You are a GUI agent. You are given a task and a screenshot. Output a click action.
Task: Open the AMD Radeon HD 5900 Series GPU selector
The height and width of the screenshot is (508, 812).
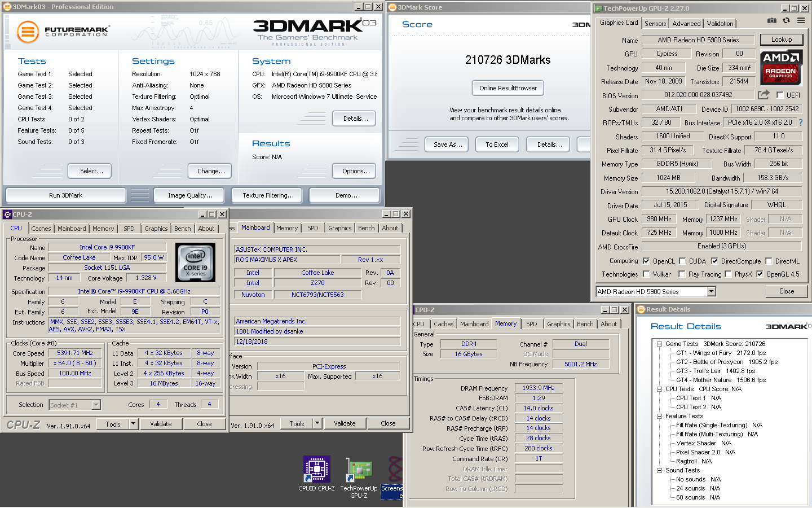click(656, 292)
